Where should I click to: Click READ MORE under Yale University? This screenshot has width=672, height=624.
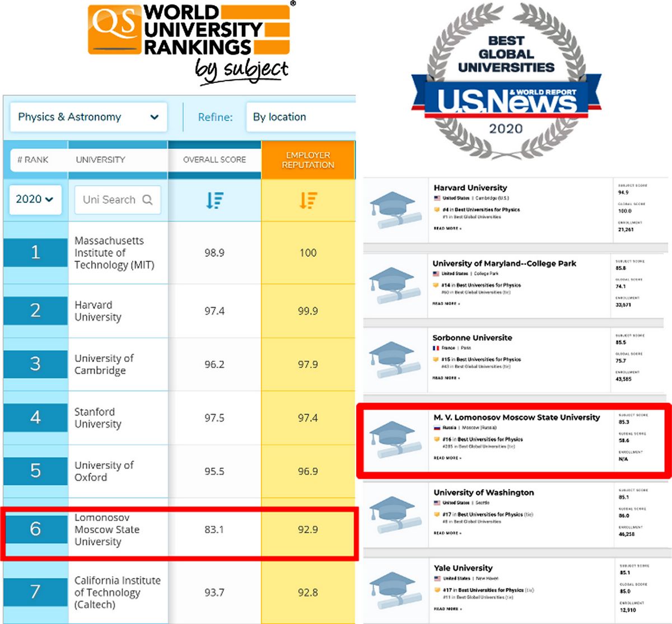coord(447,608)
